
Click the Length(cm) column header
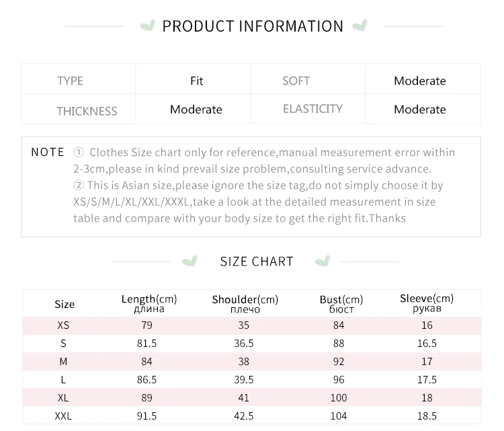tap(149, 303)
